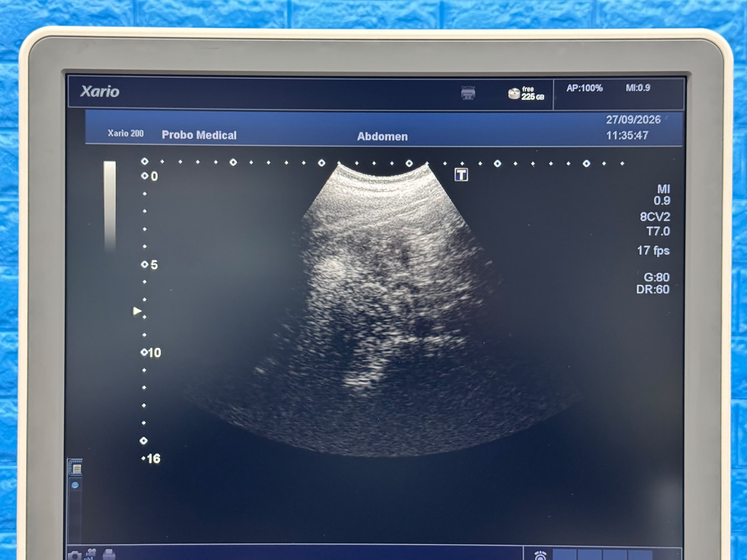Click the depth marker '16' on scale
Image resolution: width=747 pixels, height=560 pixels.
click(154, 459)
